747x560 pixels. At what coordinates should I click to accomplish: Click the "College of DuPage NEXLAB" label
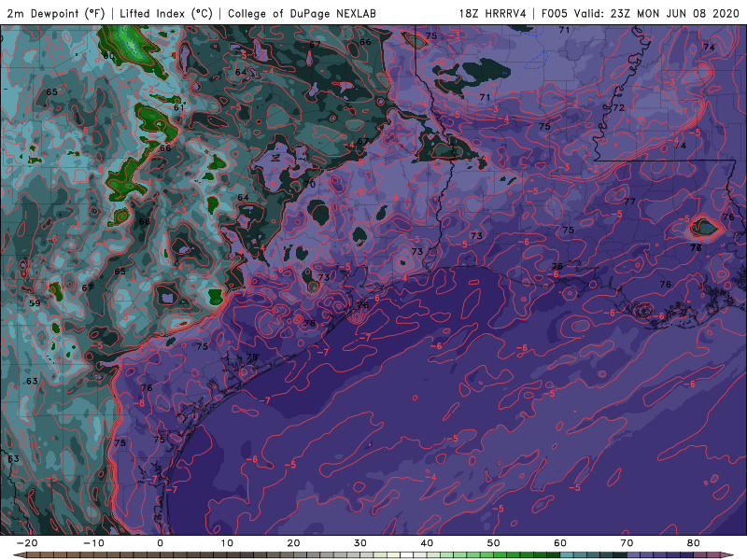click(x=302, y=14)
